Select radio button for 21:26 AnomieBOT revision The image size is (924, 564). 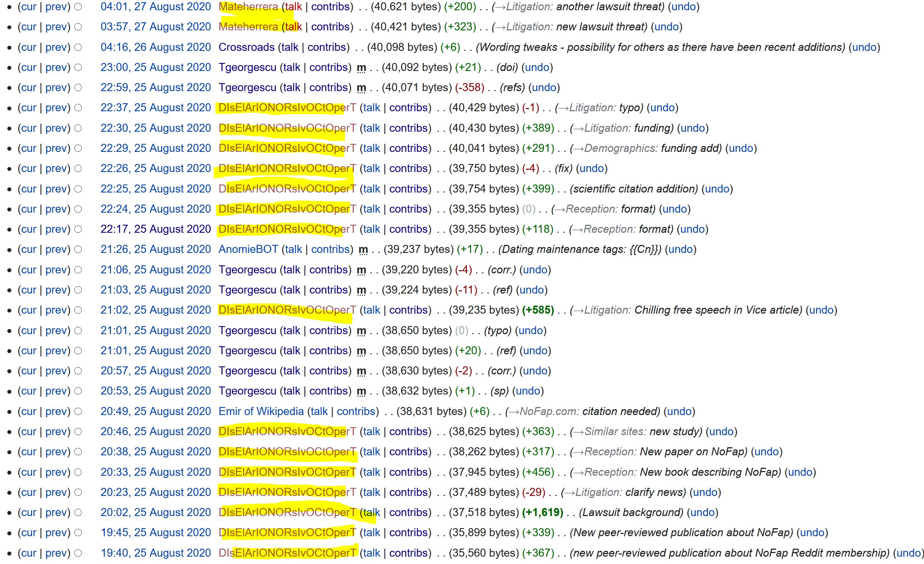78,249
